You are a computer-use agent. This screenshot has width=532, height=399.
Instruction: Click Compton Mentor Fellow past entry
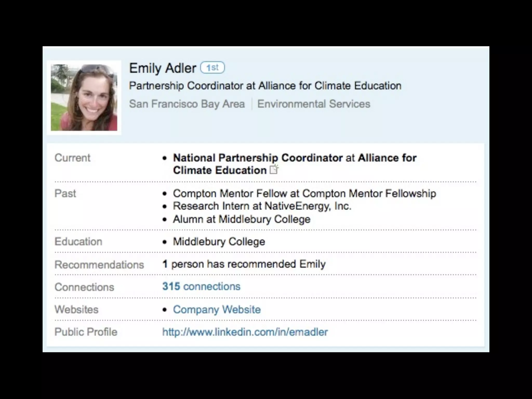304,194
